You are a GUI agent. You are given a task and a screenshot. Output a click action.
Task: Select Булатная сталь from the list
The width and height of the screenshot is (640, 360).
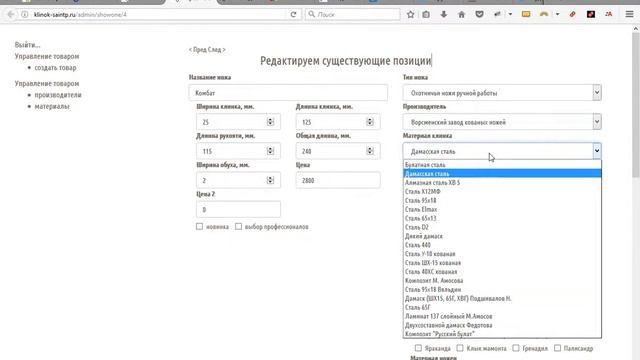click(502, 164)
